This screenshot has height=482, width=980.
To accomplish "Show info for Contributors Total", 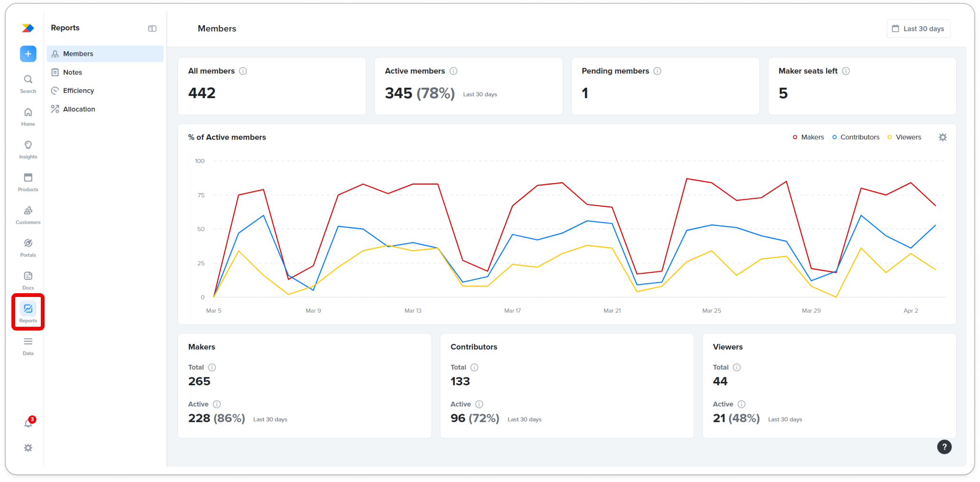I will [474, 367].
